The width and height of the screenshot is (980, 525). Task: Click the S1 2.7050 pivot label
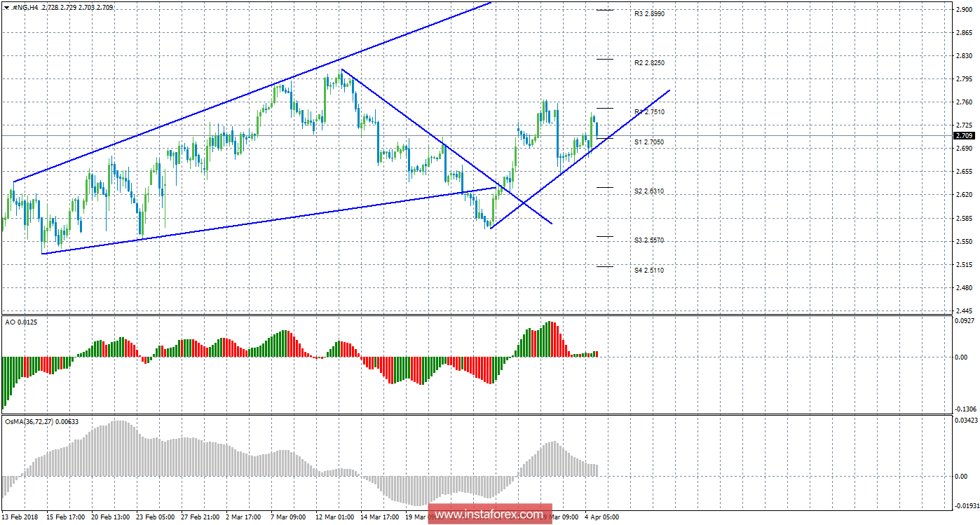(x=649, y=142)
